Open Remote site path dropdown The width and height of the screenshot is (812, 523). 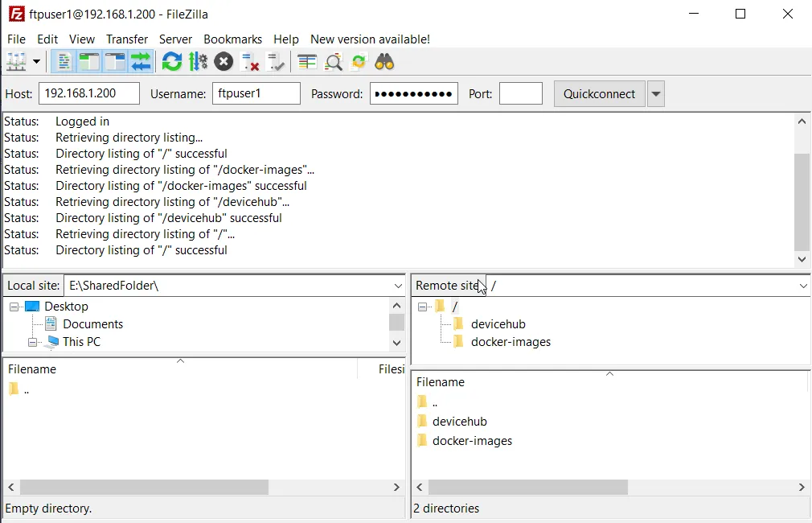(803, 286)
